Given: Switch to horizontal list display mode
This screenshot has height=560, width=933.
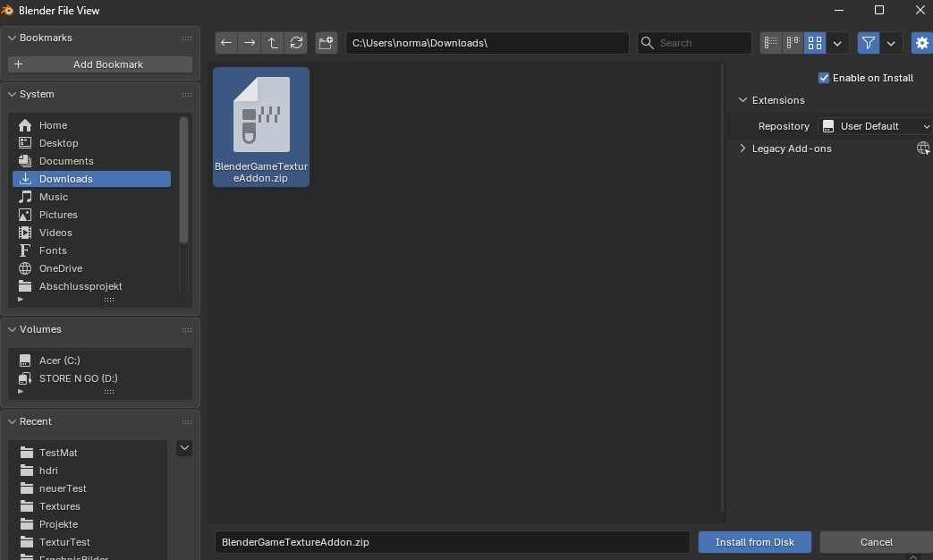Looking at the screenshot, I should [793, 43].
